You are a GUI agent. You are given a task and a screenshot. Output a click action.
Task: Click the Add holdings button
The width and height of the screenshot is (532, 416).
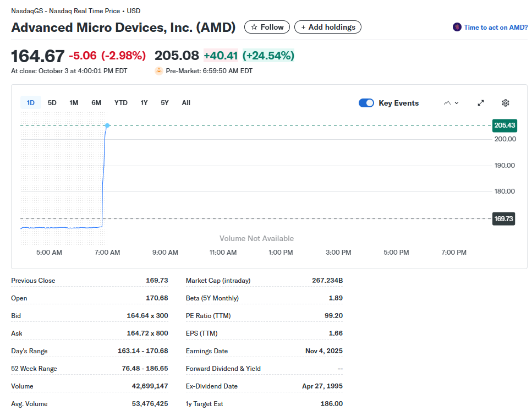(x=328, y=27)
